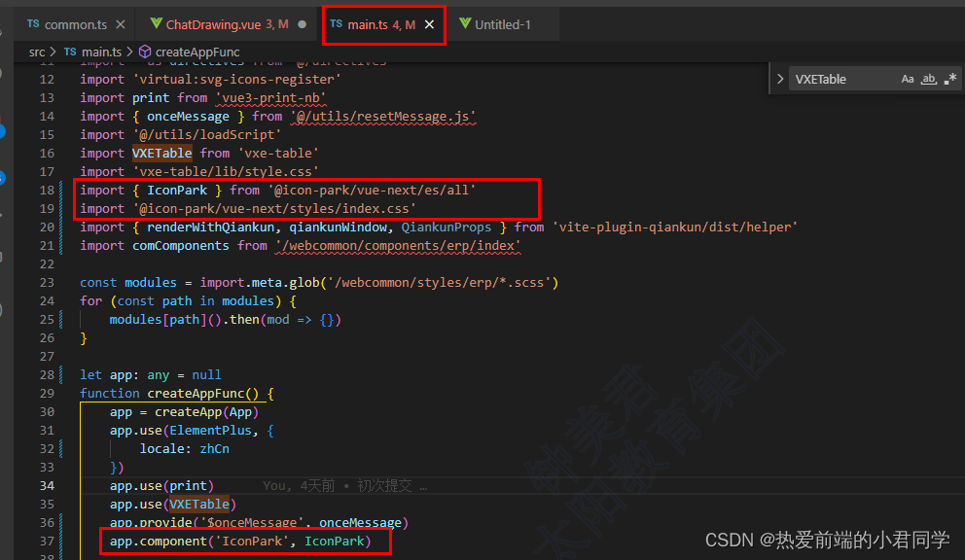Open the Untitled-1 tab

pyautogui.click(x=503, y=23)
